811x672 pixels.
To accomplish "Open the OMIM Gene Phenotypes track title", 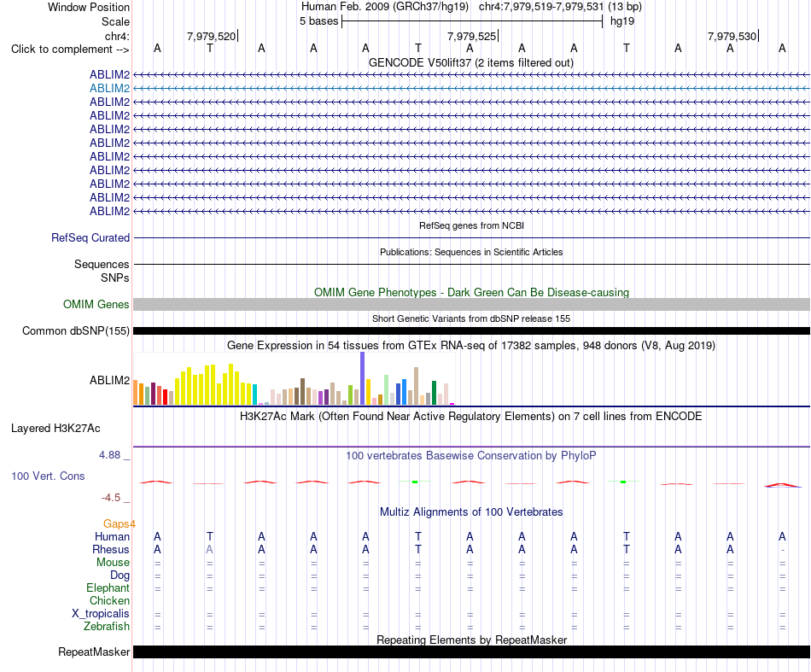I will point(471,292).
